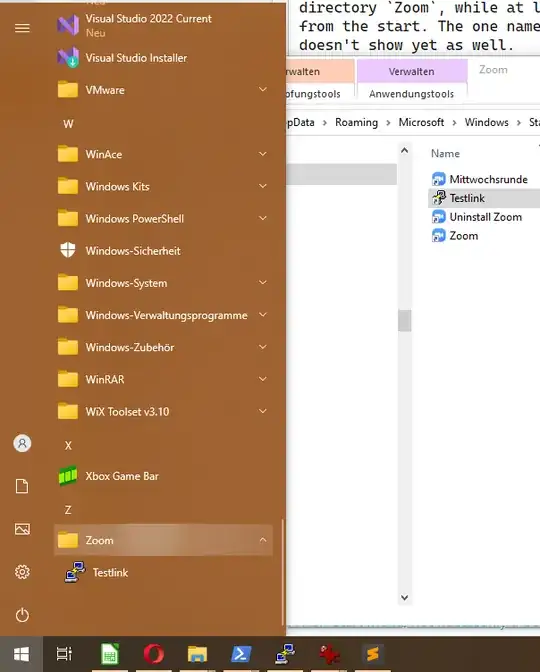Click the Windows-Zubehör folder icon

point(68,347)
